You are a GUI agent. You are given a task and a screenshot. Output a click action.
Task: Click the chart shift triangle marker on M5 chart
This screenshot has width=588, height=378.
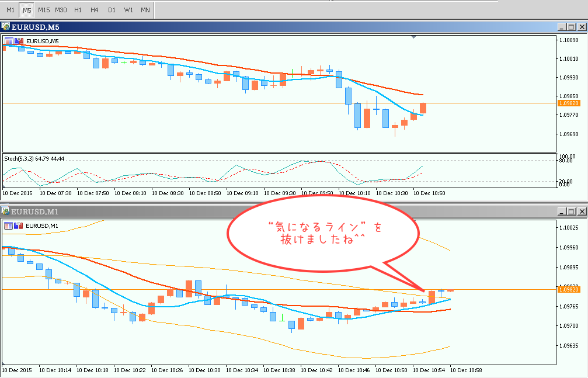(414, 37)
